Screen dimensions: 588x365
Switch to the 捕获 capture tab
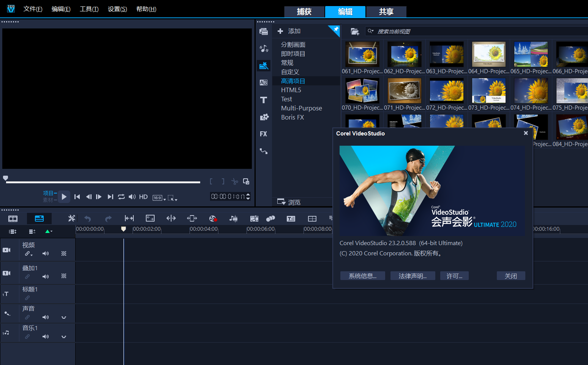coord(304,12)
